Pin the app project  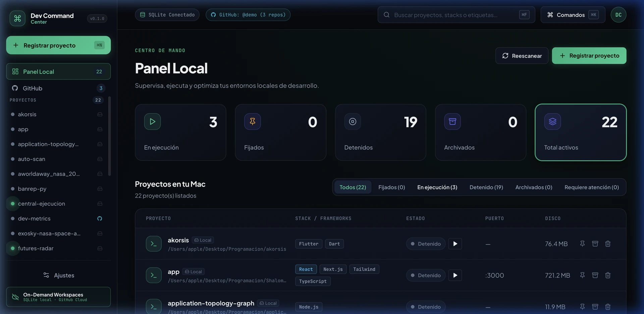582,275
